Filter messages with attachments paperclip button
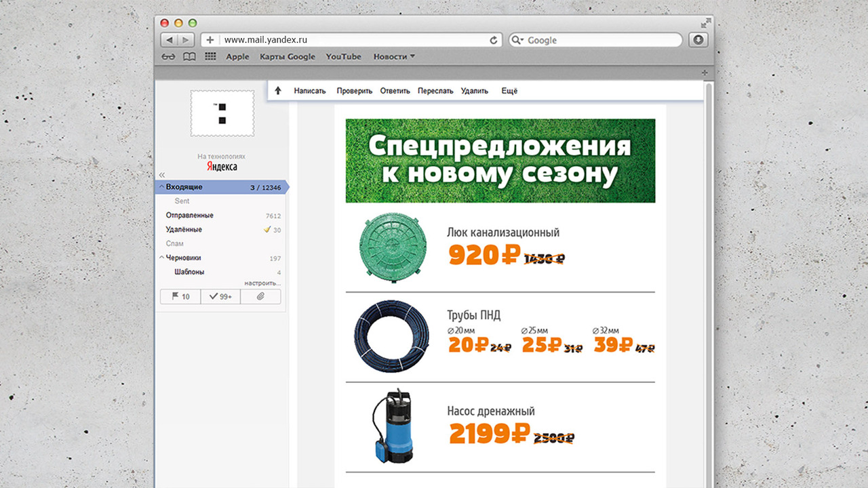868x488 pixels. coord(260,297)
